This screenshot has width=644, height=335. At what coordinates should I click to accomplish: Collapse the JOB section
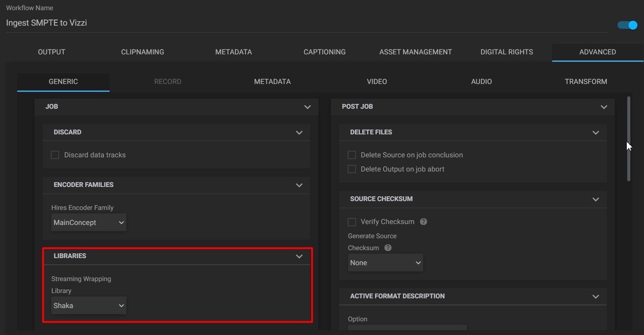click(307, 107)
